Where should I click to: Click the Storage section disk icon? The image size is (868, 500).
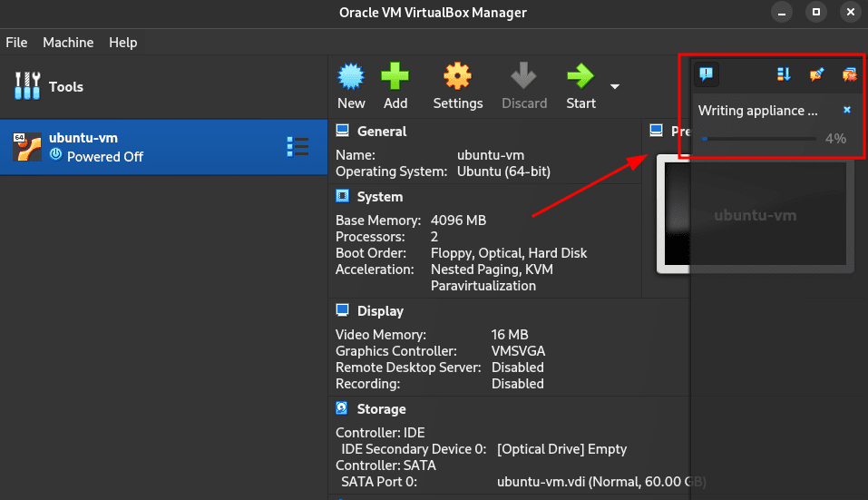coord(342,408)
